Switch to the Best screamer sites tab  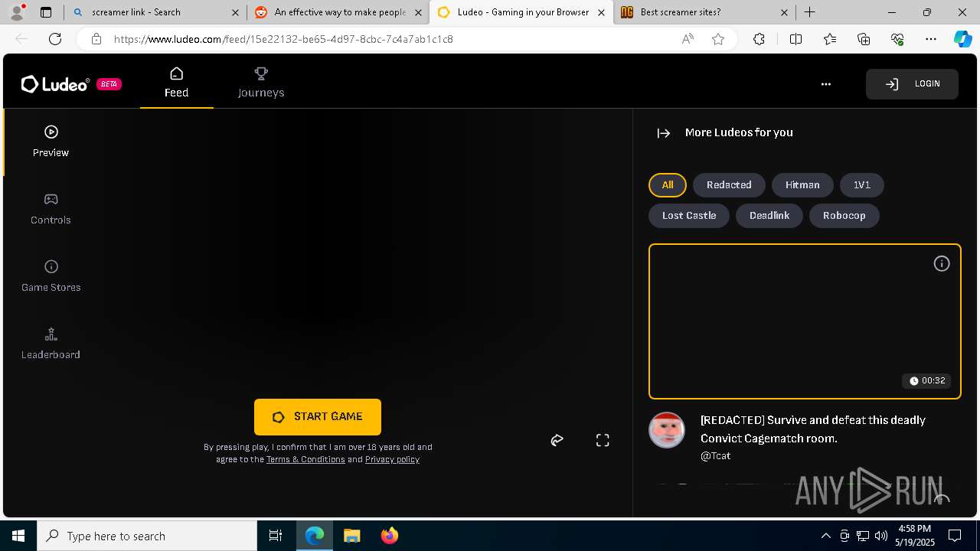(704, 12)
